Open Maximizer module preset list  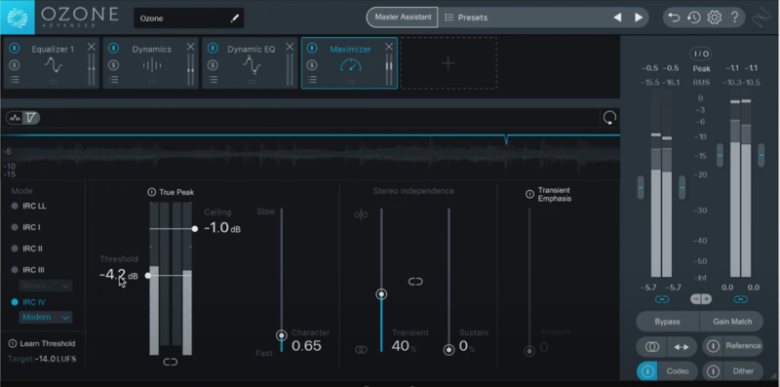[x=312, y=80]
